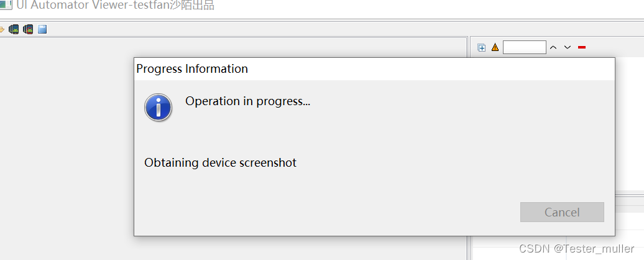The image size is (644, 260).
Task: Focus the hierarchy search text field
Action: pyautogui.click(x=525, y=47)
